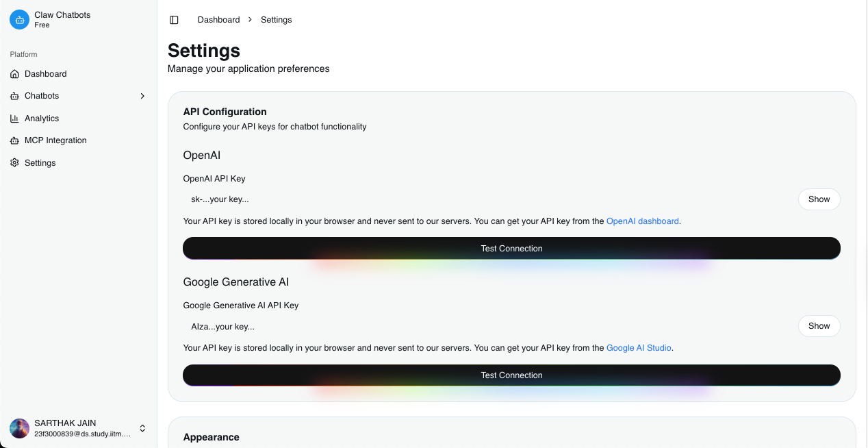868x448 pixels.
Task: Click the Sarthak Jain profile avatar
Action: [19, 428]
